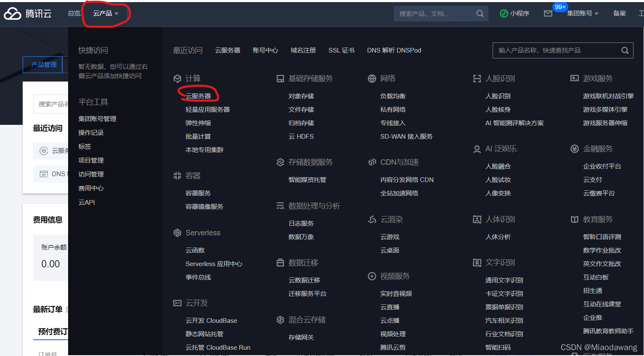Click the 混合云存储 category icon

tap(280, 320)
